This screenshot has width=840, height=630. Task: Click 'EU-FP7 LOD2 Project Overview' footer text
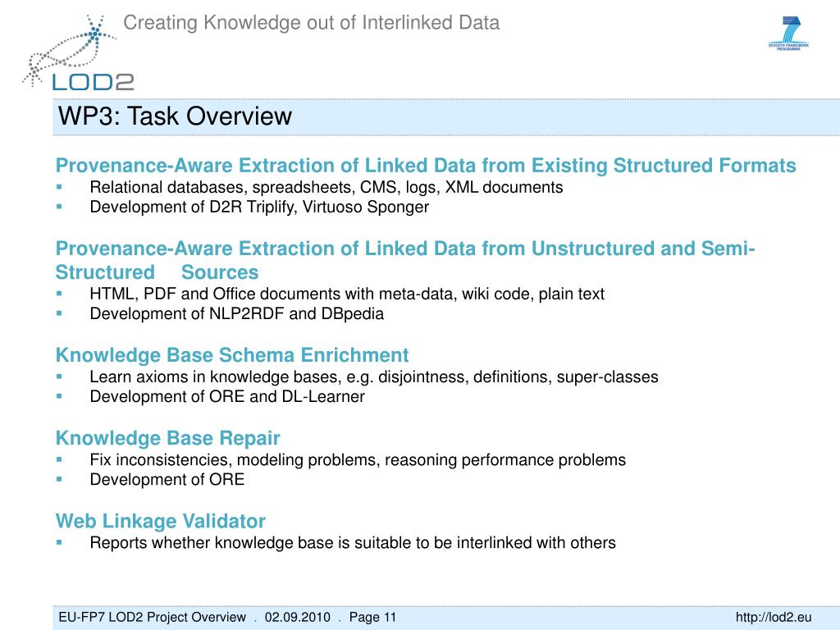click(x=152, y=617)
